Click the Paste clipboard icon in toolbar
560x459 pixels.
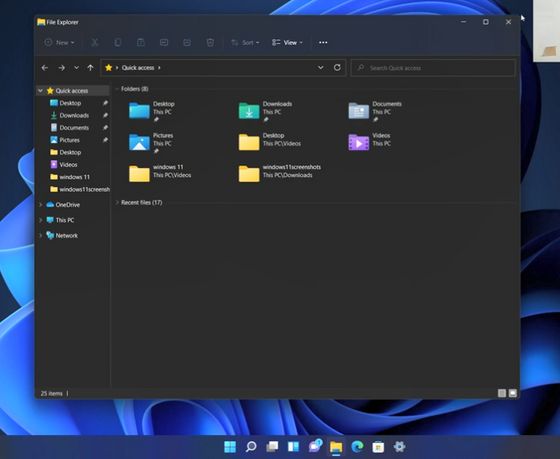tap(141, 43)
